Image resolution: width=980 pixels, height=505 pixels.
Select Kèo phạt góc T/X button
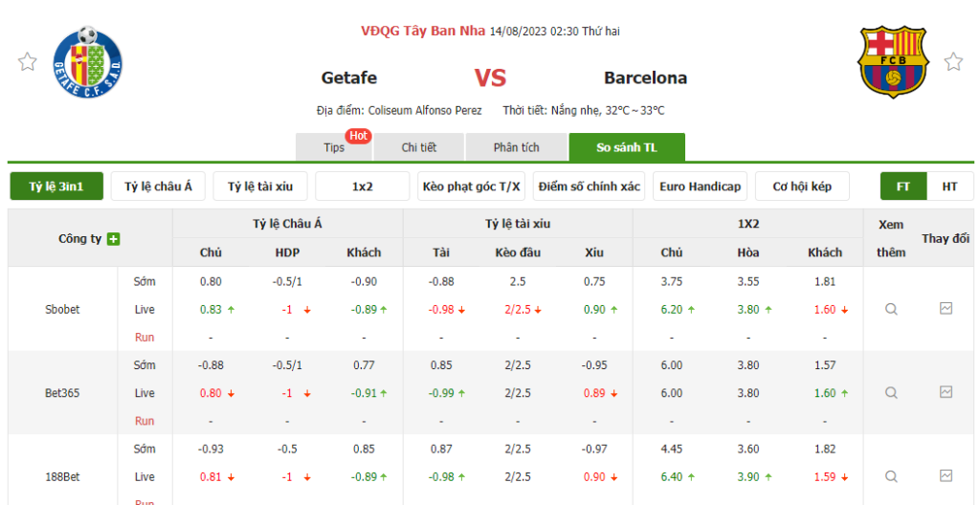click(x=472, y=187)
